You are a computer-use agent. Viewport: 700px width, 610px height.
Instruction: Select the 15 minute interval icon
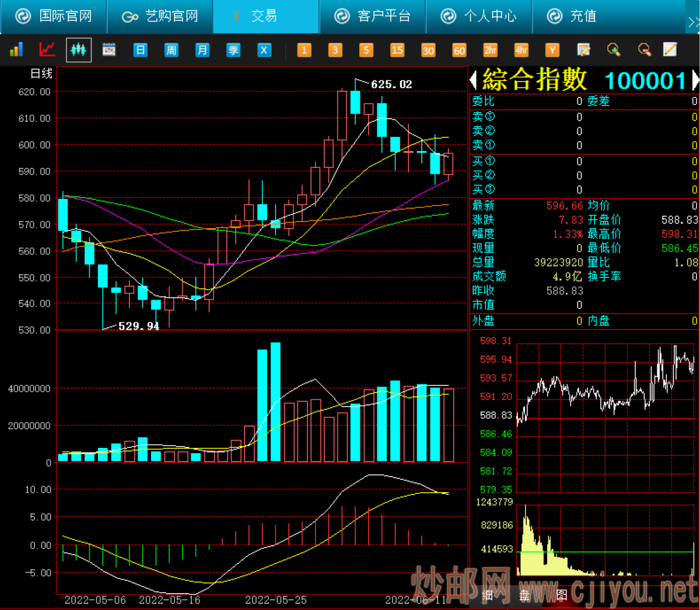click(397, 49)
